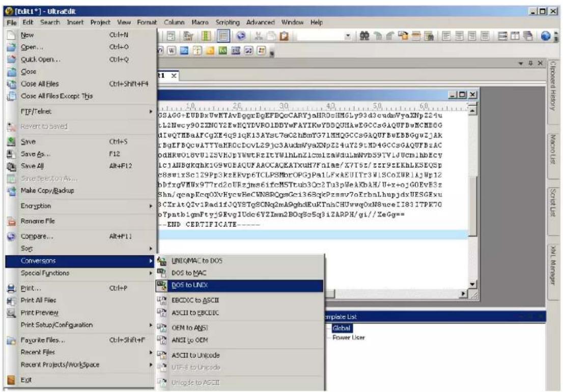Screen dimensions: 563x392
Task: Click the W icon in second toolbar
Action: (172, 50)
